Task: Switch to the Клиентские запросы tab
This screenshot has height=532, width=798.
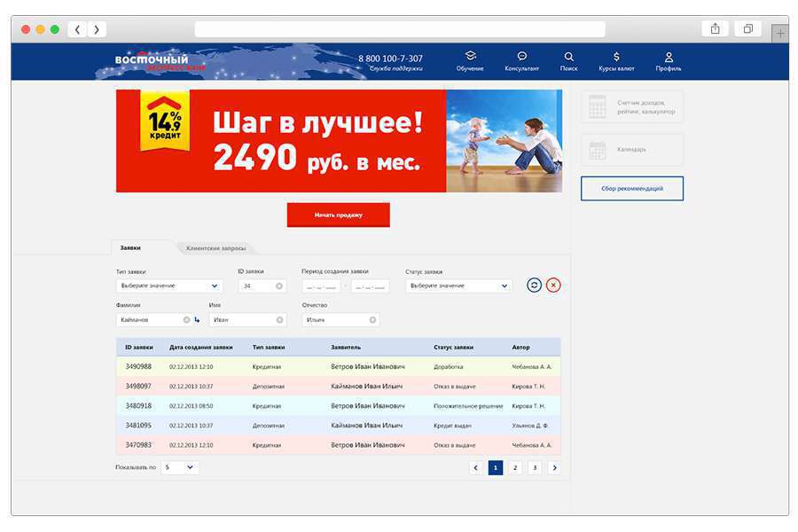Action: 216,248
